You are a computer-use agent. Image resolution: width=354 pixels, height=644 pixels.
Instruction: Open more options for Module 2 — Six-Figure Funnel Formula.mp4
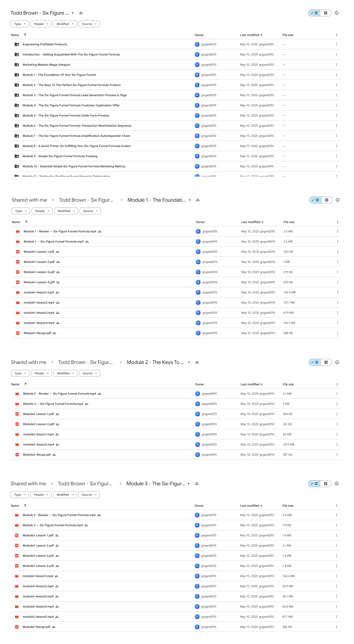[337, 404]
